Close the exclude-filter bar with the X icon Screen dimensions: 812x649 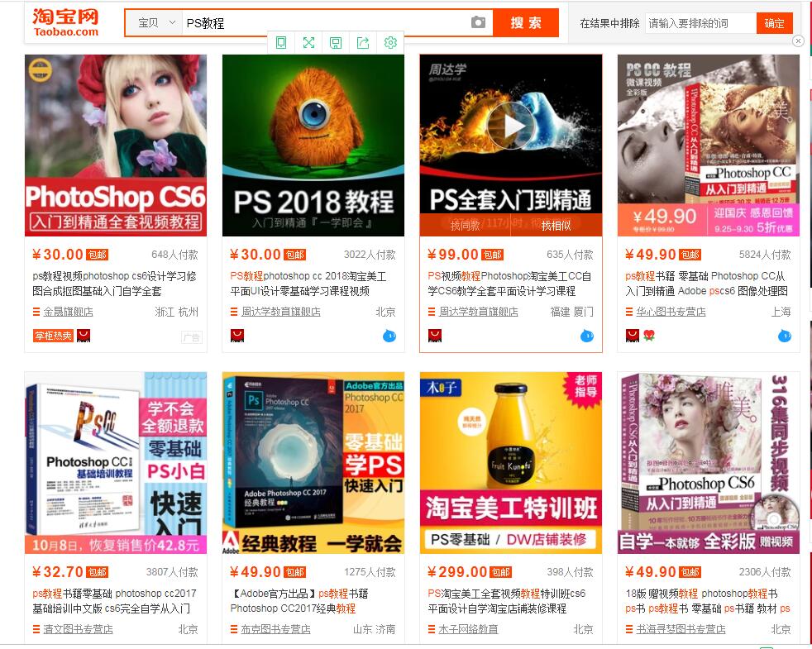(x=798, y=41)
